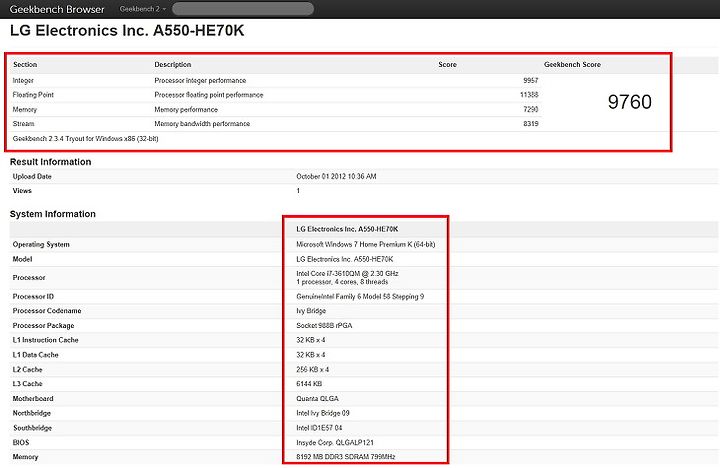Select the L1 Instruction Cache label
720x468 pixels.
coord(45,340)
